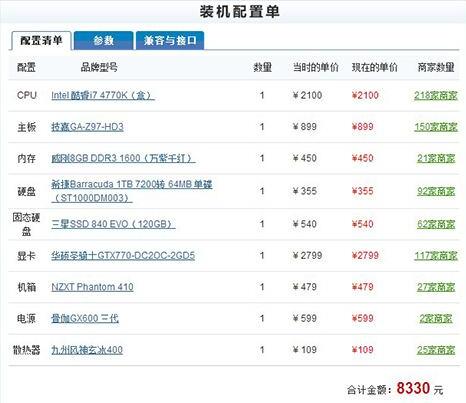
Task: Click the original price ¥ 899
Action: coord(305,127)
